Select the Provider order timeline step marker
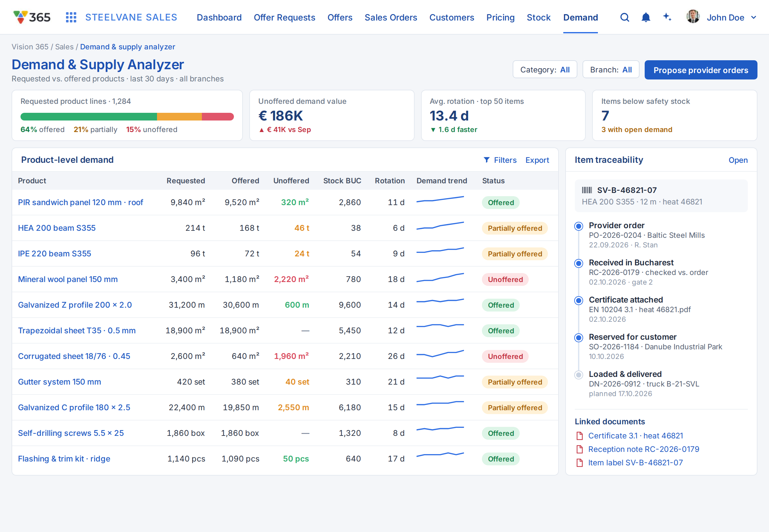 tap(579, 226)
